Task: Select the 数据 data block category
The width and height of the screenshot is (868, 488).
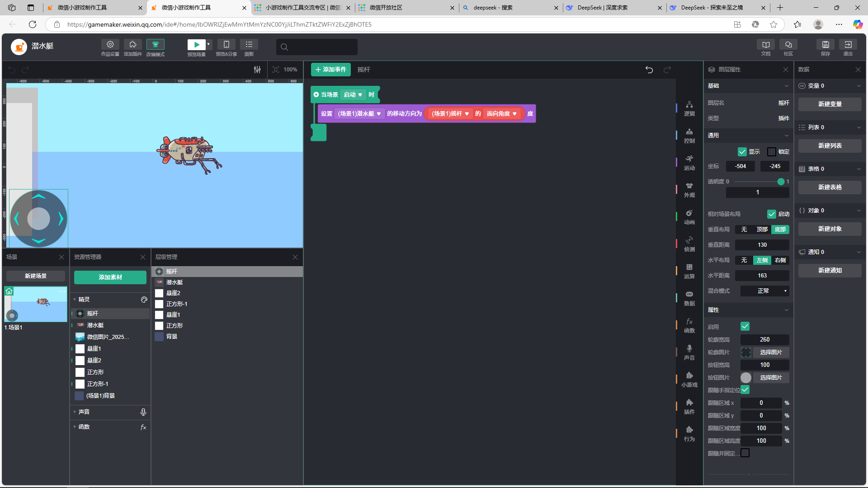Action: coord(689,298)
